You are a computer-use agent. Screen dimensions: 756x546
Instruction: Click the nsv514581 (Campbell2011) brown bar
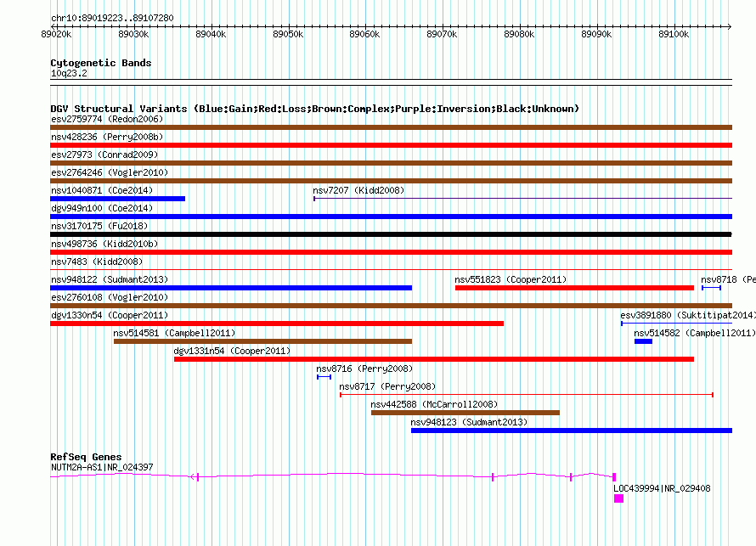(262, 341)
